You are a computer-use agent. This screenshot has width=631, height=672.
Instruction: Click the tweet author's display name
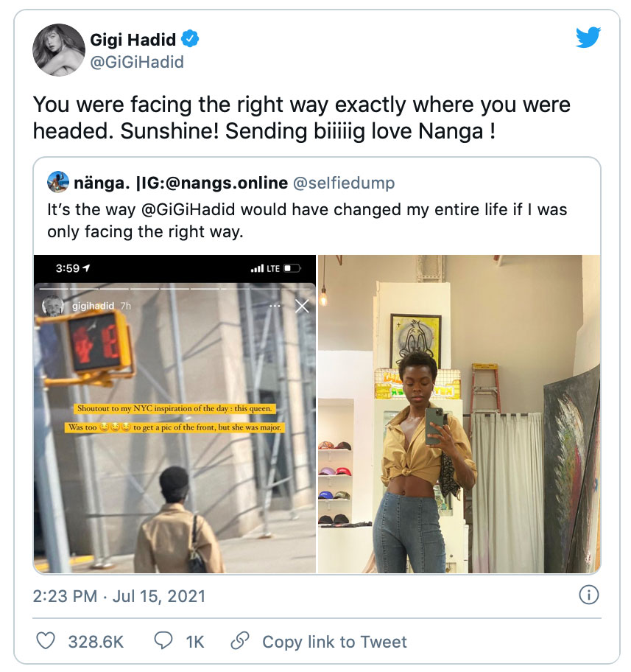[x=134, y=39]
